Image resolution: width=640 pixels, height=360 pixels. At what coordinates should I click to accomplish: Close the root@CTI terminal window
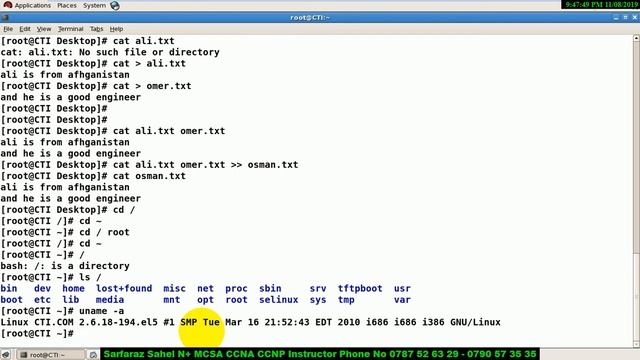[x=635, y=17]
